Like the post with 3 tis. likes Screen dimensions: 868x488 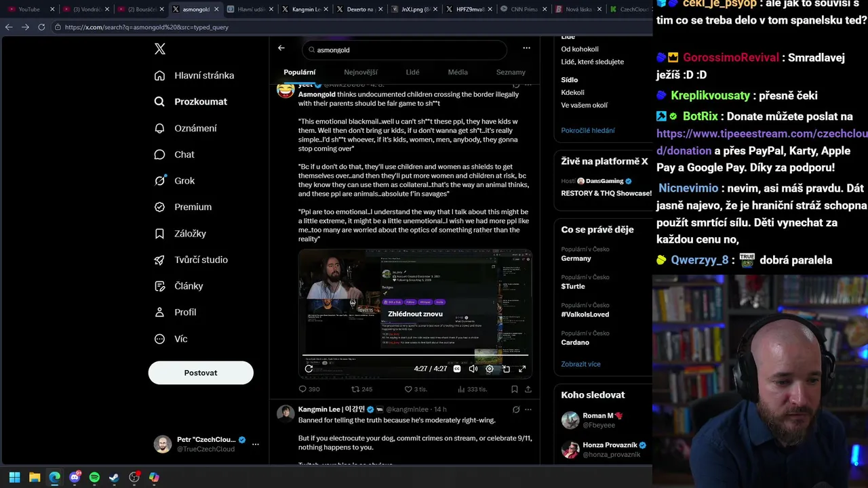416,389
